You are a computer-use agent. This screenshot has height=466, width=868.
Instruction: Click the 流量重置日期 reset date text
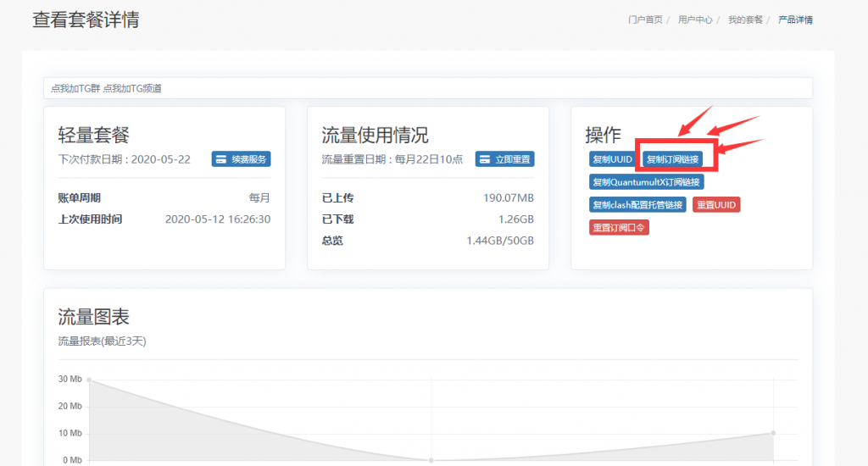pyautogui.click(x=392, y=159)
